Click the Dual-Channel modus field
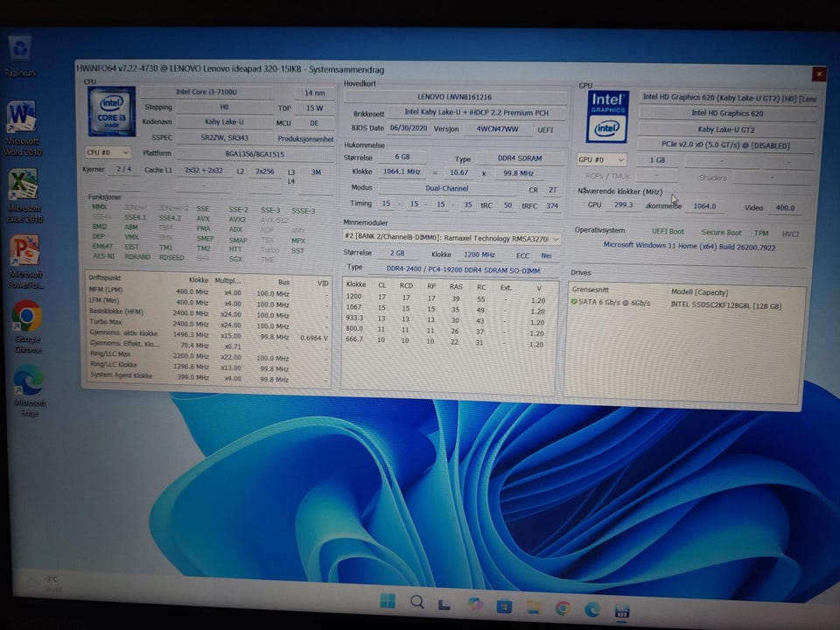This screenshot has width=840, height=630. pyautogui.click(x=447, y=189)
